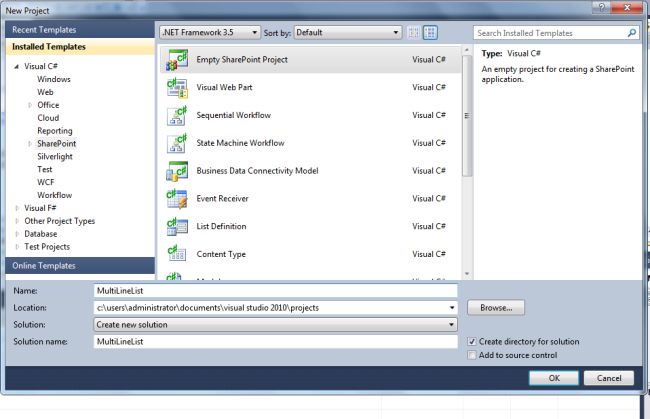Select the Workflow category
The image size is (650, 419).
point(55,195)
